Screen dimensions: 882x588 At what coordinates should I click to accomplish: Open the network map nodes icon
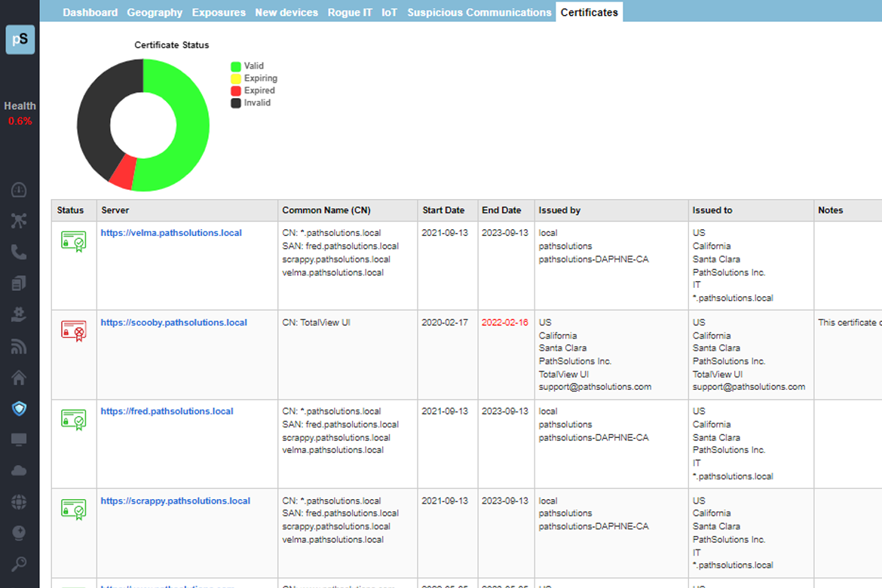click(19, 220)
